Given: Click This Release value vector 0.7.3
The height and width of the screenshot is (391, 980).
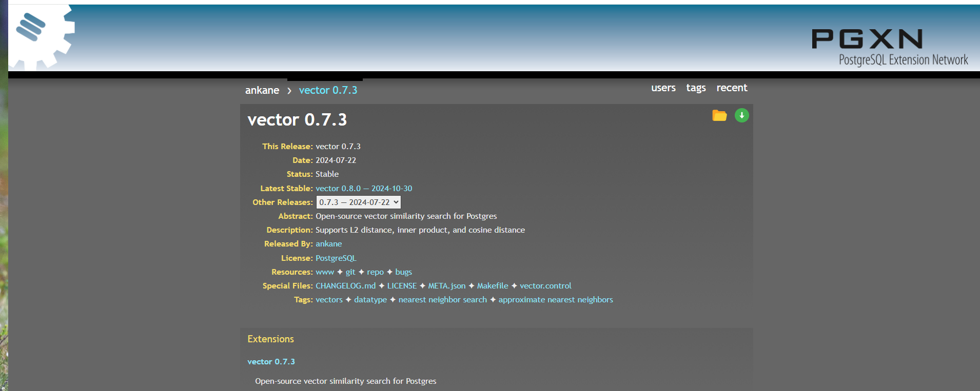Looking at the screenshot, I should tap(338, 147).
